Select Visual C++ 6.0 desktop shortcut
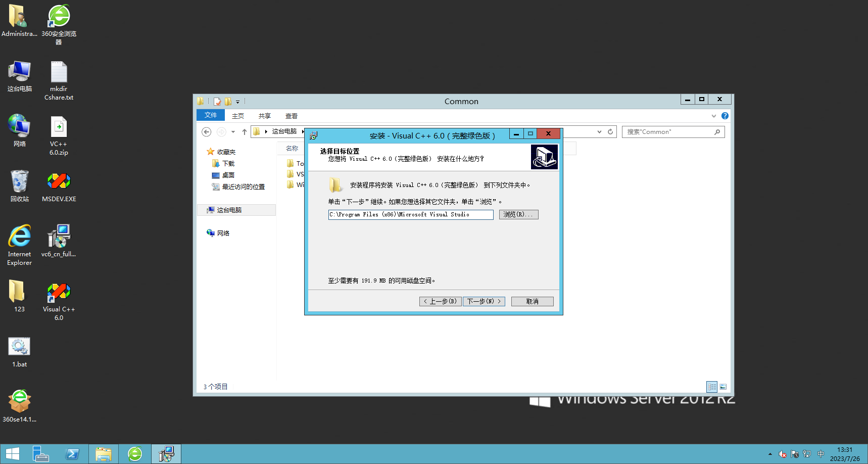The height and width of the screenshot is (464, 868). click(59, 301)
